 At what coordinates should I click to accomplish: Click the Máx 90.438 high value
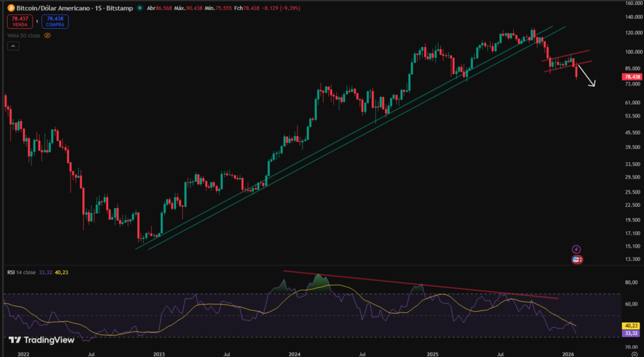[x=188, y=8]
